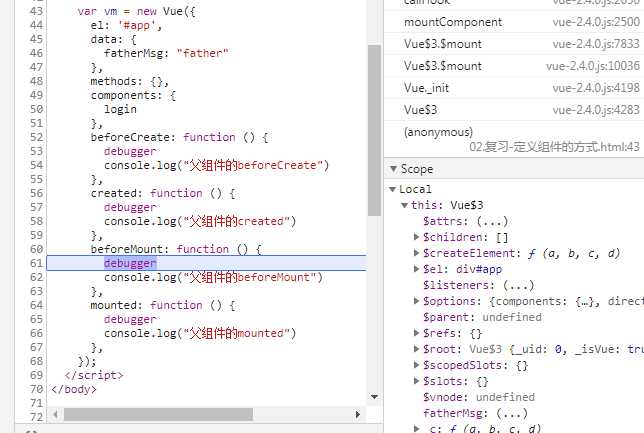Collapse the Local scope group
Image resolution: width=644 pixels, height=433 pixels.
(x=392, y=189)
